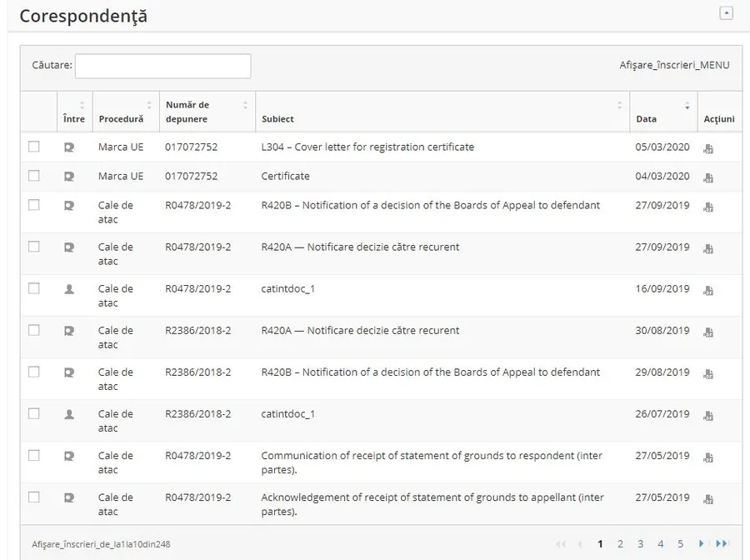Click the Căutare search field
750x560 pixels.
(162, 66)
